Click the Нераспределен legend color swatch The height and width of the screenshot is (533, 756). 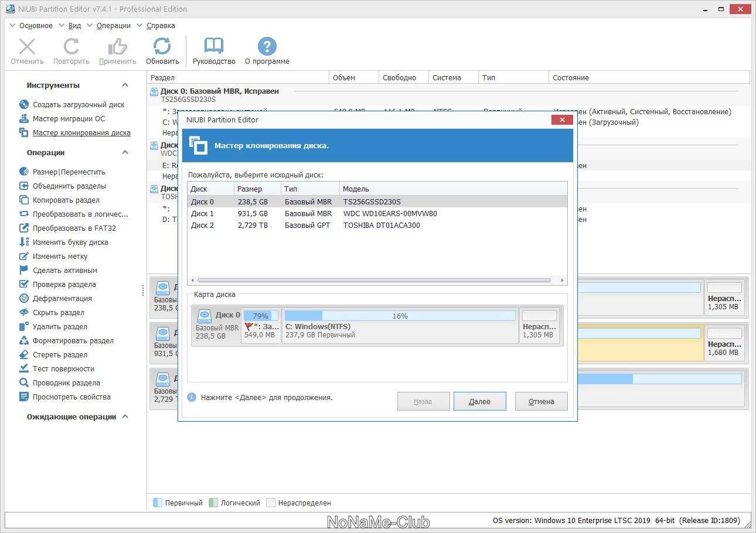[x=271, y=503]
